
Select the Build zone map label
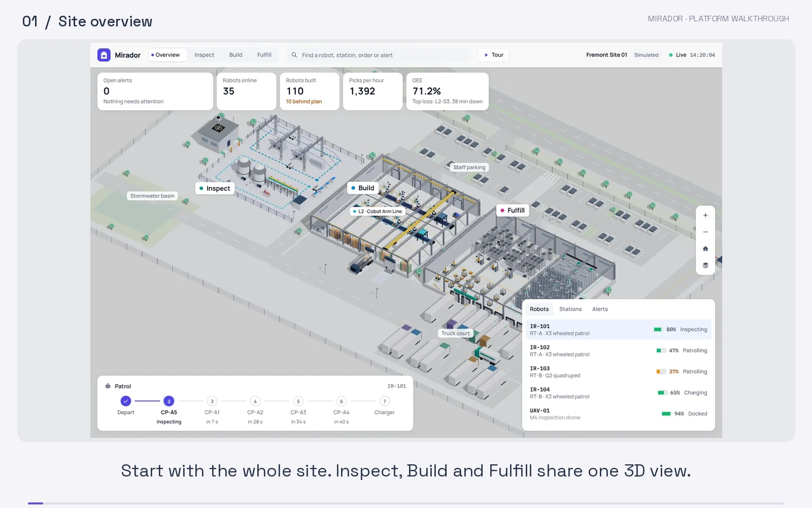pos(362,188)
